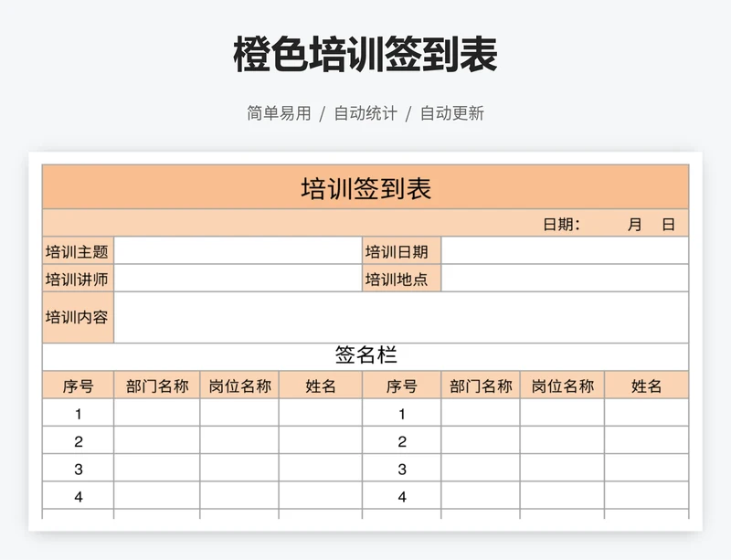Select right sequence number 4 cell
Image resolution: width=731 pixels, height=560 pixels.
tap(401, 495)
